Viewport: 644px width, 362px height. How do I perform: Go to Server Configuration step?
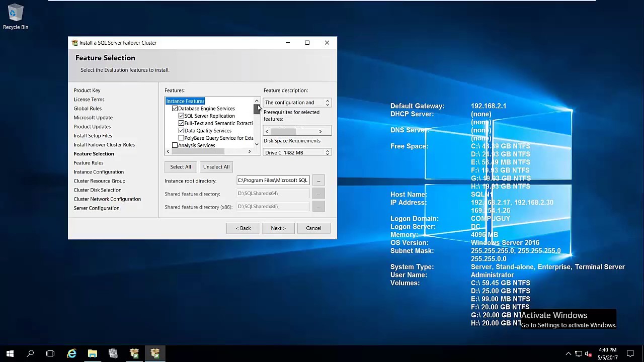(x=97, y=208)
